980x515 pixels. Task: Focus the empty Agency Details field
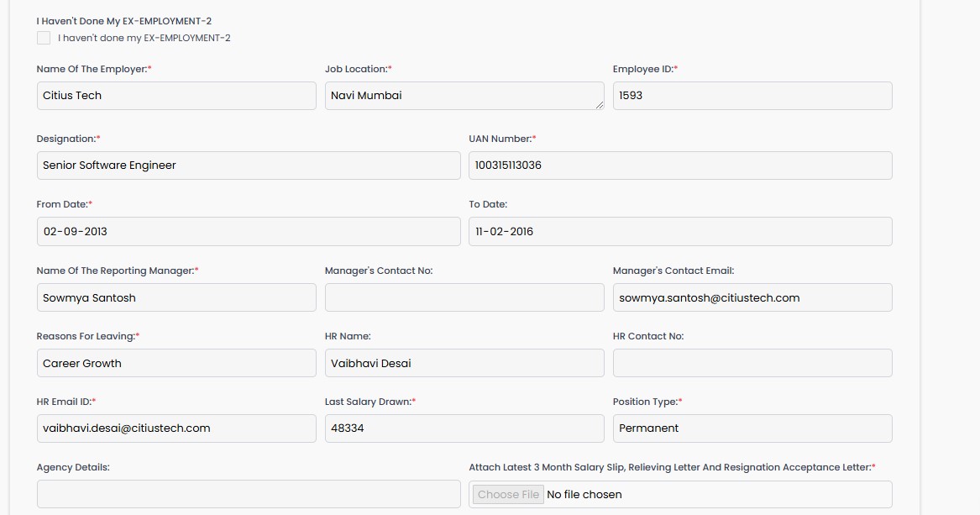point(249,494)
